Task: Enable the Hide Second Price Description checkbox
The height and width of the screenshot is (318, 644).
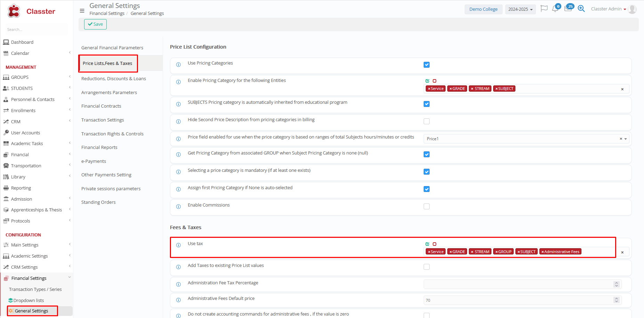Action: pos(426,122)
